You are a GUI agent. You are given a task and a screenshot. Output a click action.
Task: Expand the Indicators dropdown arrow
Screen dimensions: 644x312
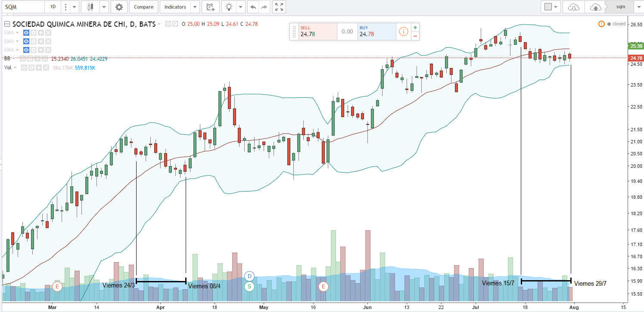coord(195,7)
